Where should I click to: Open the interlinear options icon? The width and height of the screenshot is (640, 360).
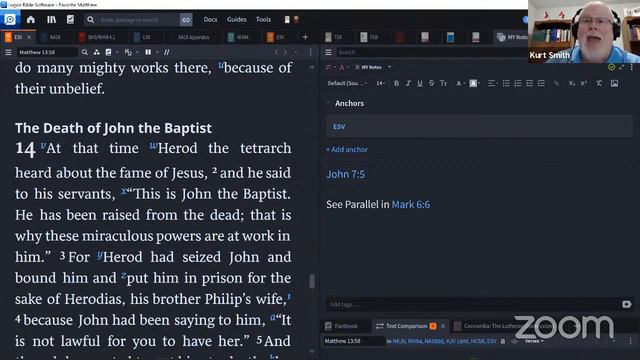(128, 52)
